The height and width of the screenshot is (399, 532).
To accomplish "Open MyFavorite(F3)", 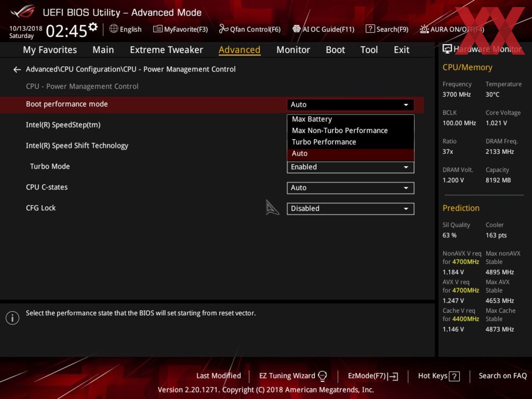I will coord(180,29).
